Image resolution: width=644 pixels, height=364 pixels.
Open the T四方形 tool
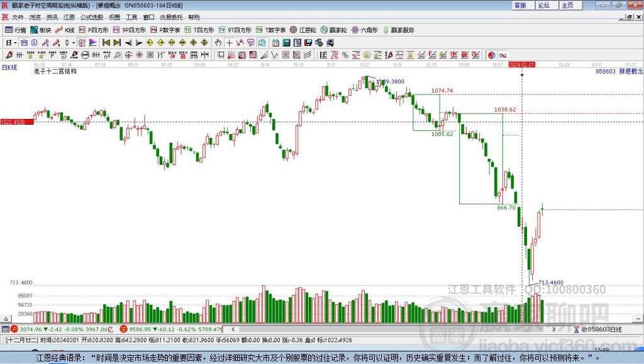pyautogui.click(x=199, y=30)
